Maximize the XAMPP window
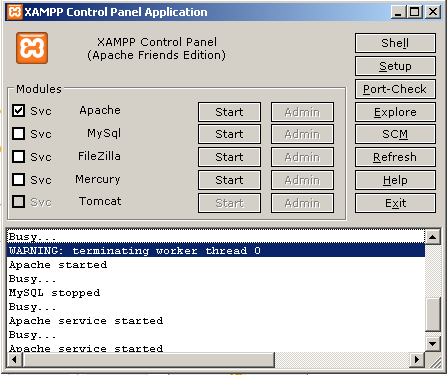The image size is (448, 375). [x=414, y=12]
